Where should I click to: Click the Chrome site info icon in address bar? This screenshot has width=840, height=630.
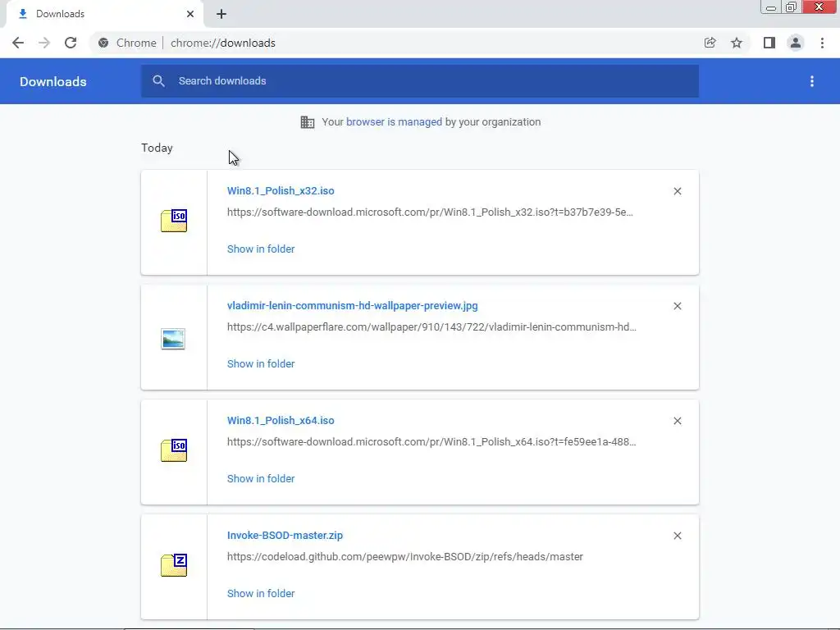(x=103, y=43)
